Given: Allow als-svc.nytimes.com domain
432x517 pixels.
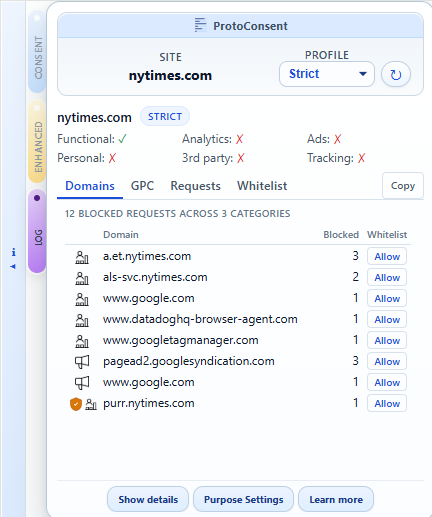Looking at the screenshot, I should click(x=387, y=277).
